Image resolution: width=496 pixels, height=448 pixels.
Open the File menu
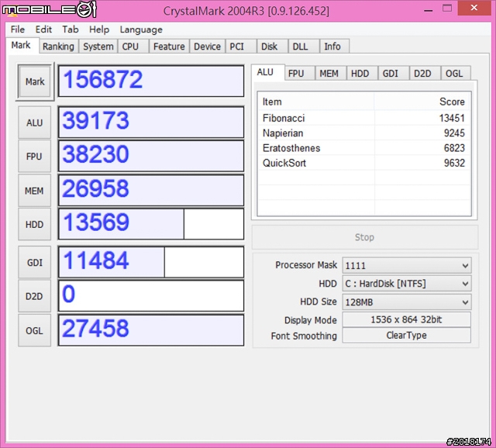tap(17, 29)
